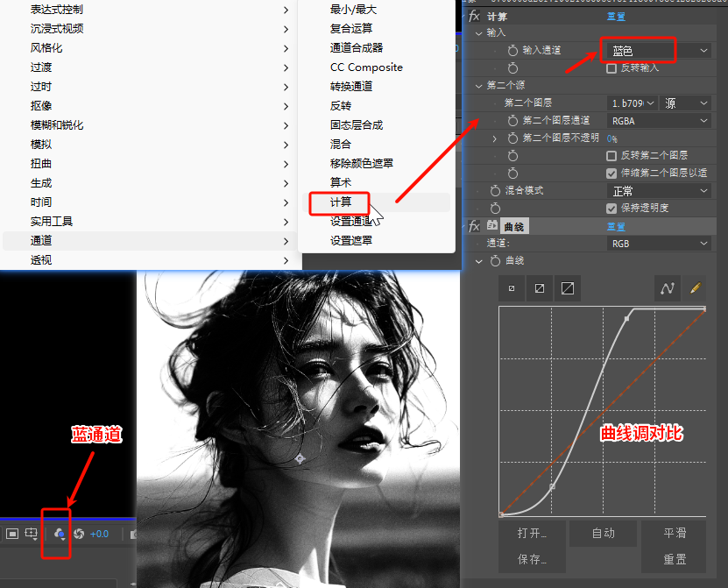Click the 重置 button below curve graph
Image resolution: width=728 pixels, height=588 pixels.
(x=675, y=559)
